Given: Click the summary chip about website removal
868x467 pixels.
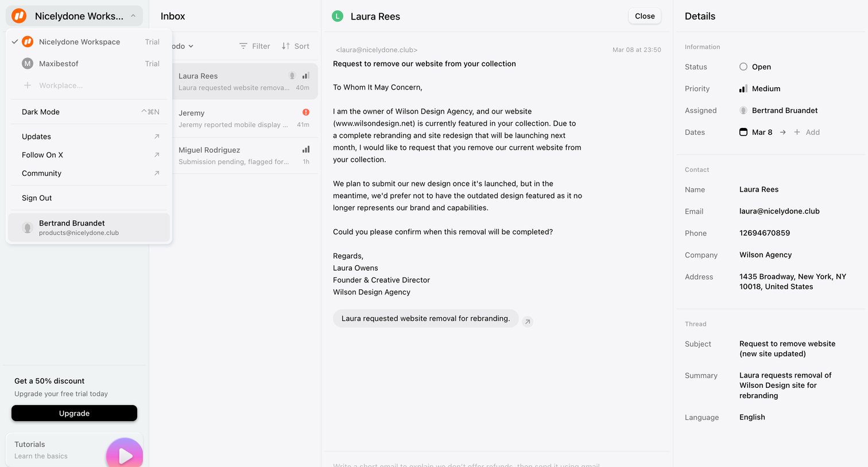Looking at the screenshot, I should (x=425, y=318).
